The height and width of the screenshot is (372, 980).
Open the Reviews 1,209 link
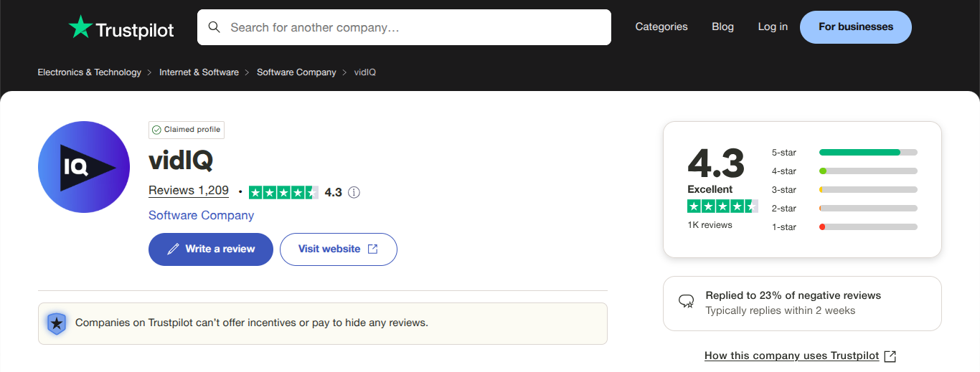(x=189, y=191)
